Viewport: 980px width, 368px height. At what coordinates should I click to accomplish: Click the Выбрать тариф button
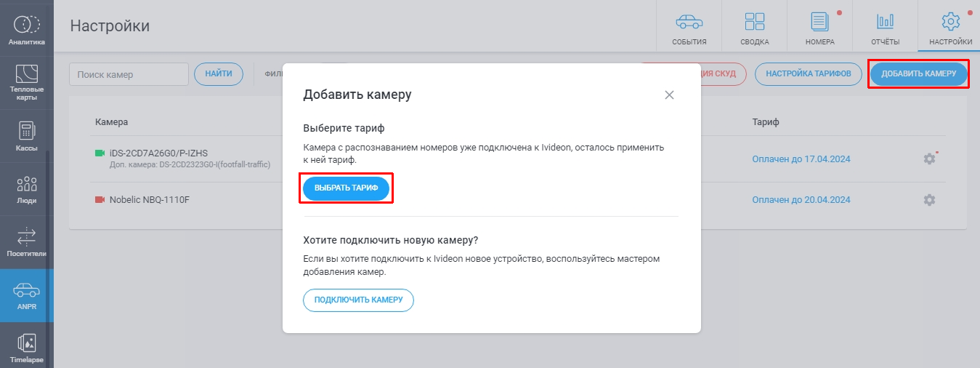347,188
